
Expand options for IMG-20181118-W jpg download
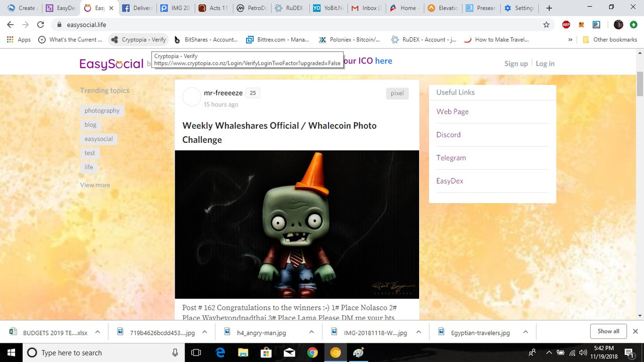point(419,332)
